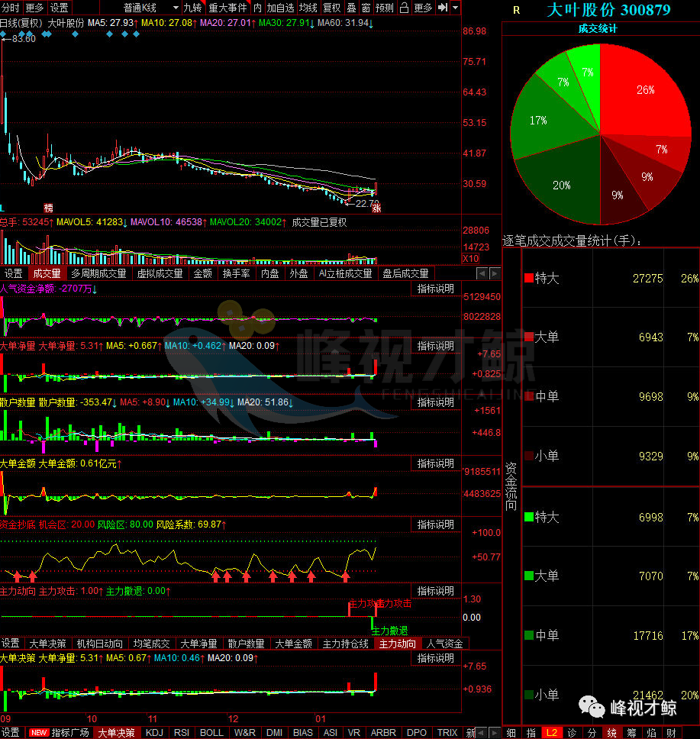Toggle the 复权 adjustment option
This screenshot has width=700, height=739.
tap(331, 8)
